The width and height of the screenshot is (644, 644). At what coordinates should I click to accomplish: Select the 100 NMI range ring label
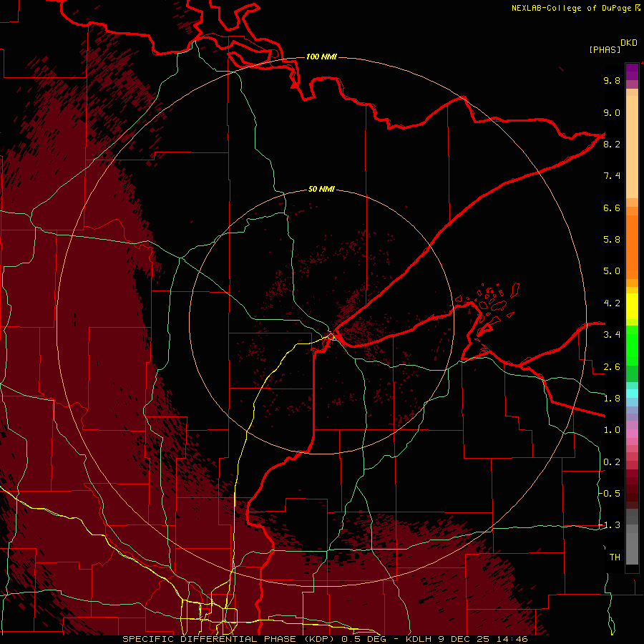click(x=321, y=57)
